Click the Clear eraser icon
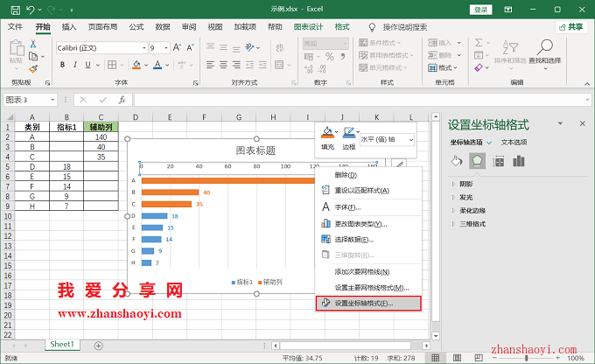This screenshot has width=595, height=364. pos(479,67)
